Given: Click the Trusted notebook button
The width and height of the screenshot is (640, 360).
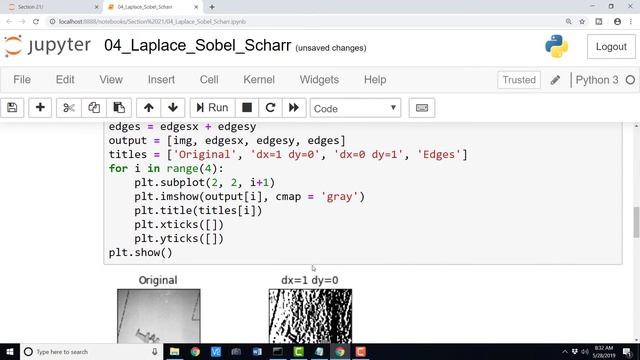Looking at the screenshot, I should pos(519,80).
